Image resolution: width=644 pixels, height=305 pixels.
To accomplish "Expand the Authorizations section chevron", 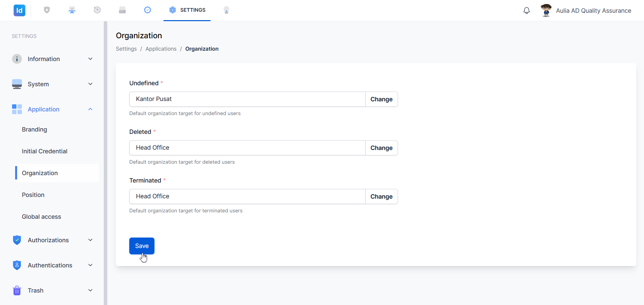I will (x=90, y=240).
